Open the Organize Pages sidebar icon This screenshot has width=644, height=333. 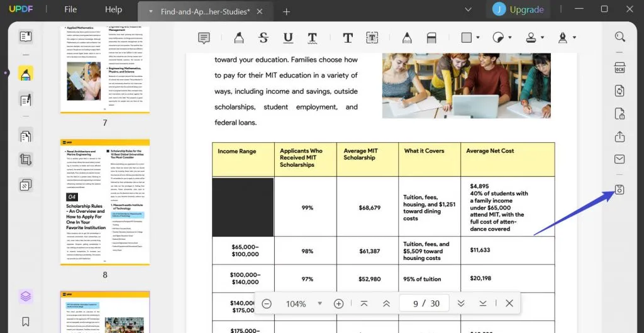pyautogui.click(x=26, y=135)
